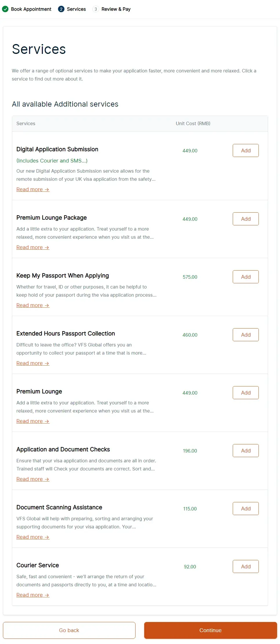Add the Premium Lounge Package service
Image resolution: width=280 pixels, height=644 pixels.
pos(245,219)
